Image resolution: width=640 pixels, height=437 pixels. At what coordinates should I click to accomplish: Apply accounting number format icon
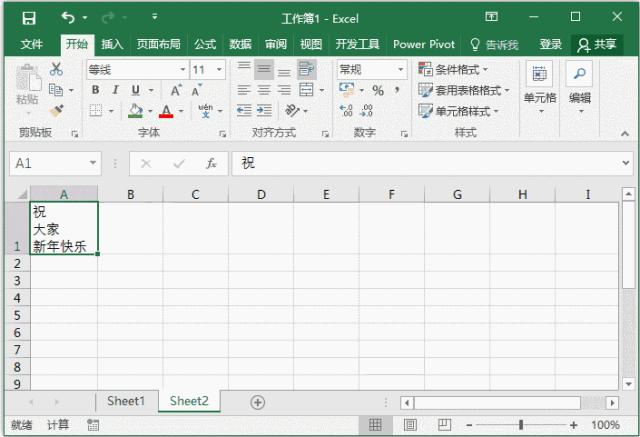[347, 90]
